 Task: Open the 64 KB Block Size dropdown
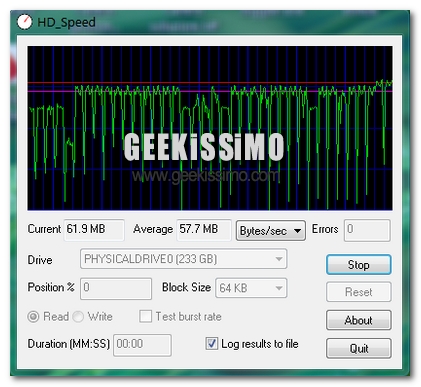coord(251,288)
